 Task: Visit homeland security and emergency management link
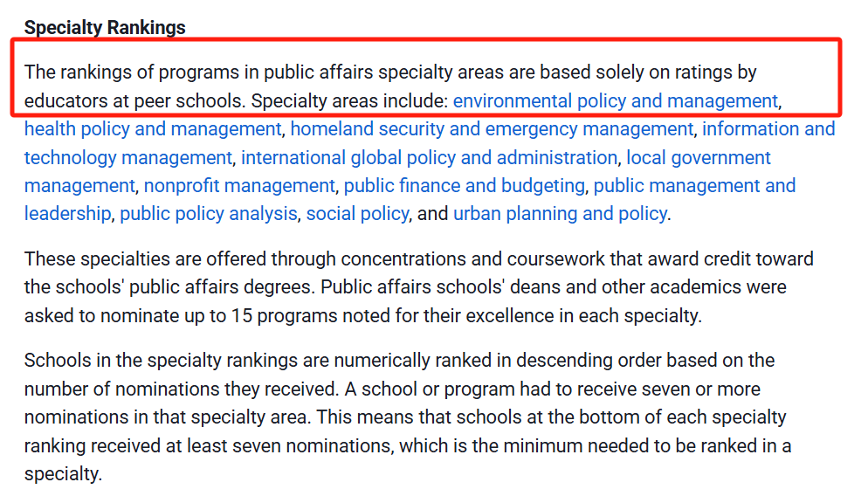492,129
